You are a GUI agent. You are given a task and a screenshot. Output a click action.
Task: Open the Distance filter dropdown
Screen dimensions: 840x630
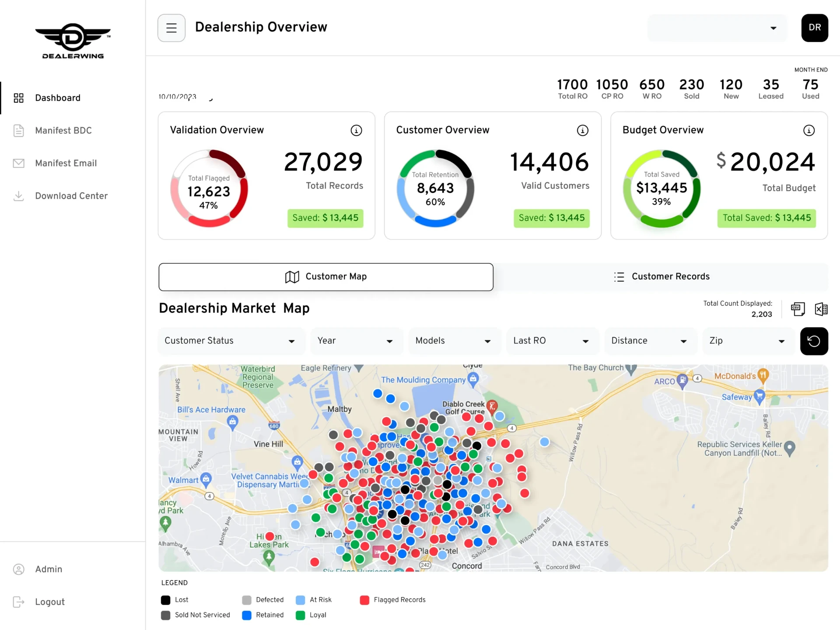(x=651, y=341)
